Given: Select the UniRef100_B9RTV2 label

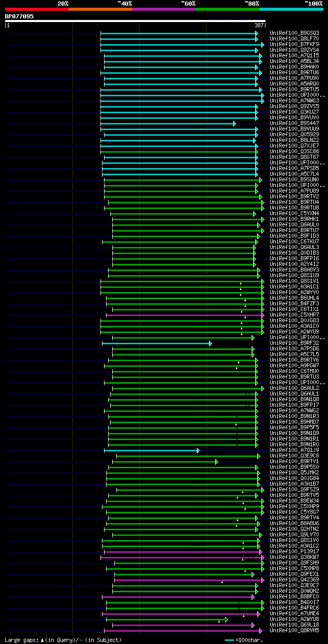Looking at the screenshot, I should click(x=294, y=196).
